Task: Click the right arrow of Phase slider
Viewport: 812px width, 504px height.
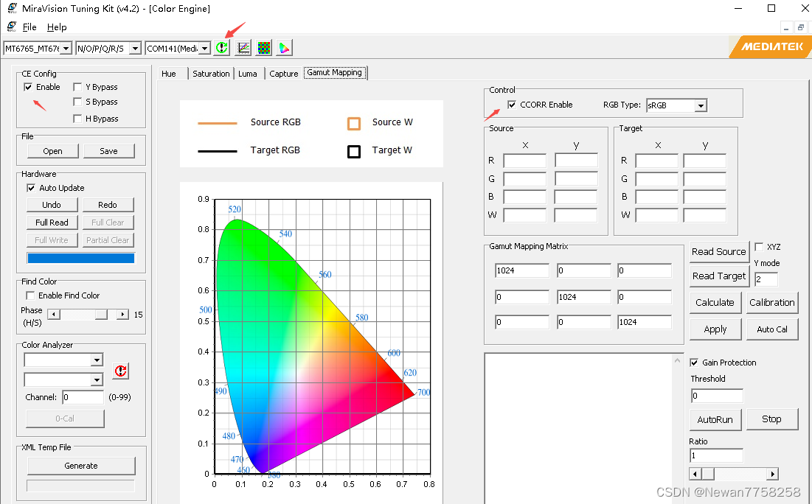Action: pos(122,314)
